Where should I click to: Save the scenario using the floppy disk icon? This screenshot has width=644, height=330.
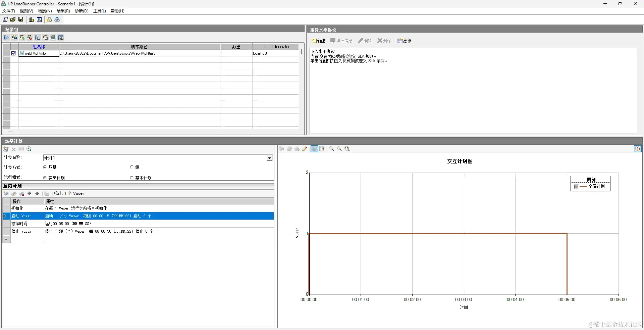point(21,19)
